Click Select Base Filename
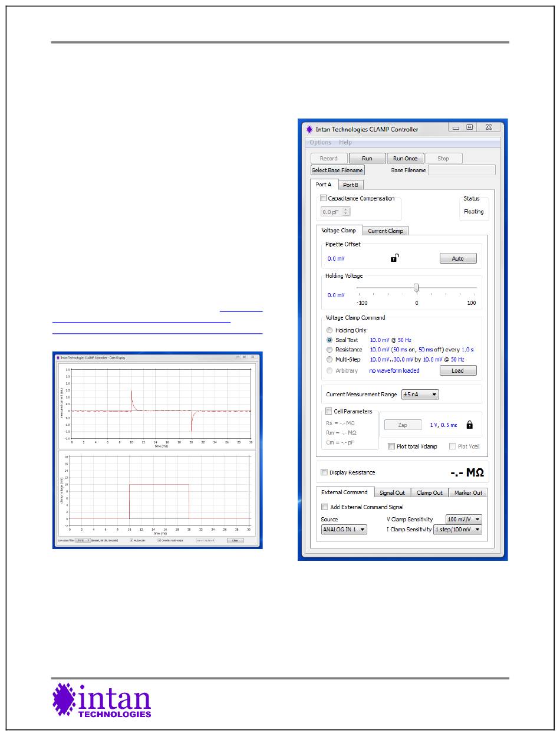The height and width of the screenshot is (736, 560). 338,170
